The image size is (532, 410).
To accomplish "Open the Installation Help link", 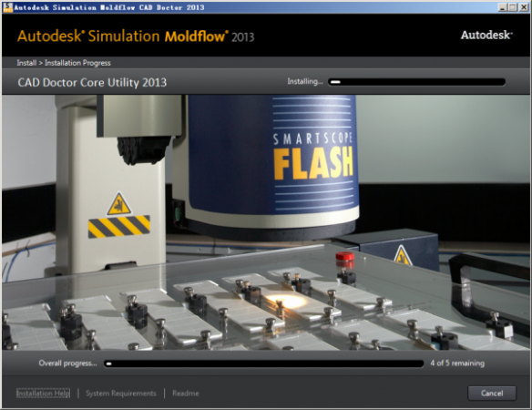I will pos(44,393).
